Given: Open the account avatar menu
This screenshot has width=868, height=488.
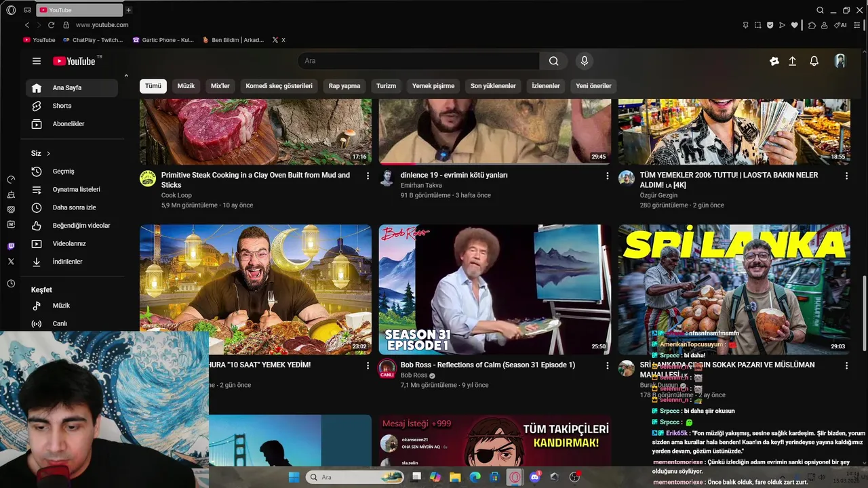Looking at the screenshot, I should pyautogui.click(x=840, y=61).
